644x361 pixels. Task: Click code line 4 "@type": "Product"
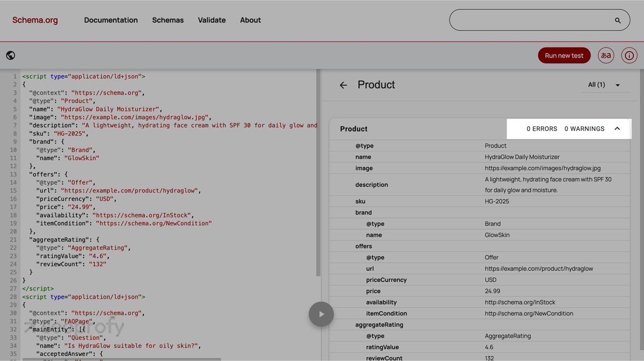point(62,101)
